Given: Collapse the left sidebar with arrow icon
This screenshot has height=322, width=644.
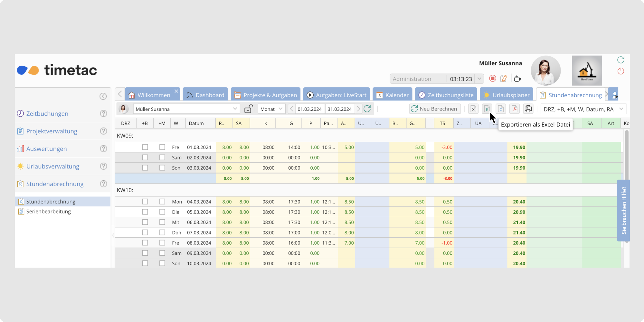Looking at the screenshot, I should pos(103,96).
